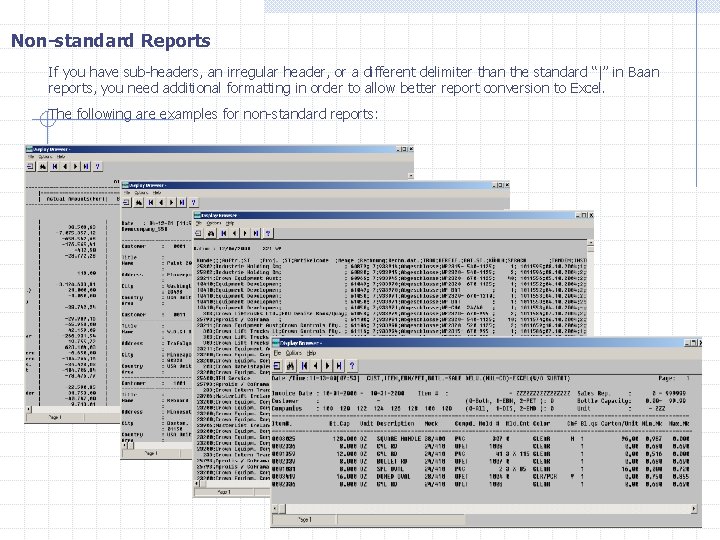
Task: Click left scroll arrow in Customer address window
Action: tap(125, 445)
